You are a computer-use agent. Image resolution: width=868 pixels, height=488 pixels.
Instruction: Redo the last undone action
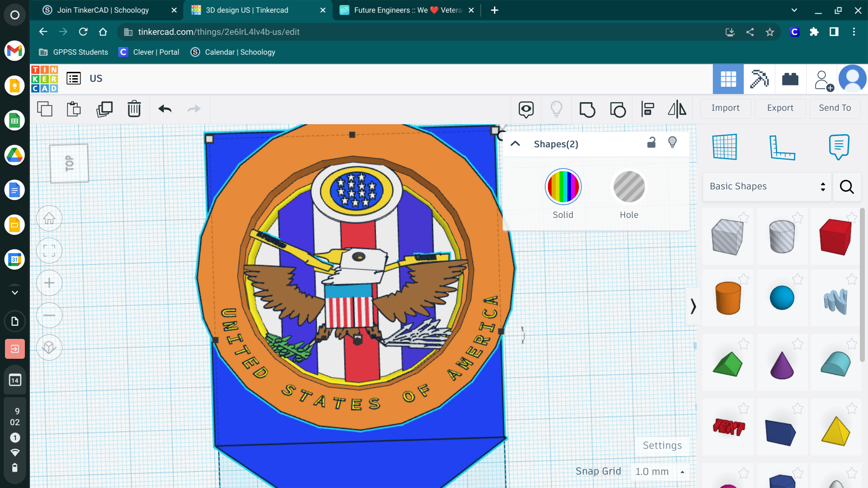tap(194, 109)
